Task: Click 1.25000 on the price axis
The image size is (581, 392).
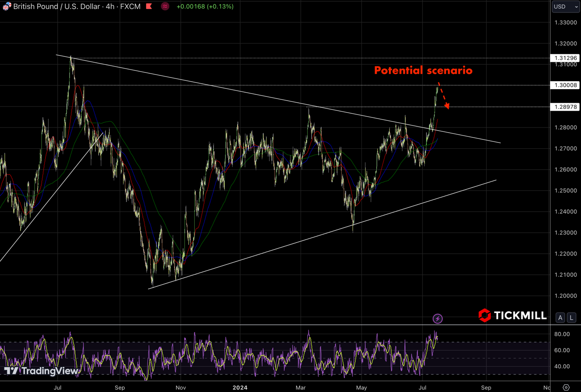Action: coord(566,191)
